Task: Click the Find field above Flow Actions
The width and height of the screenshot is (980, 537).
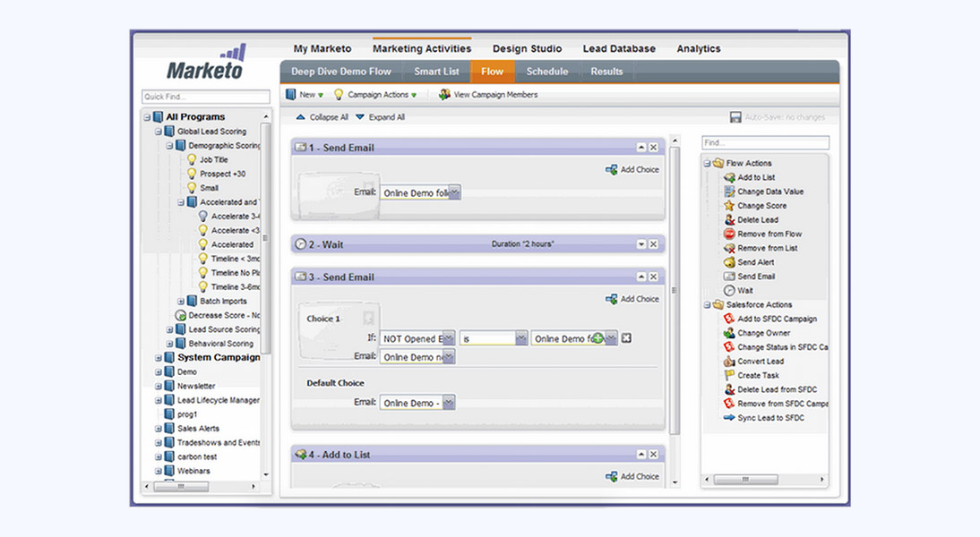Action: [765, 142]
